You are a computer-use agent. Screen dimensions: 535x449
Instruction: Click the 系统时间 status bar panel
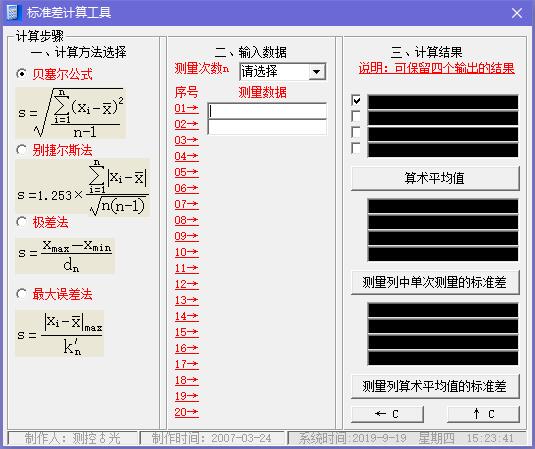tap(406, 438)
